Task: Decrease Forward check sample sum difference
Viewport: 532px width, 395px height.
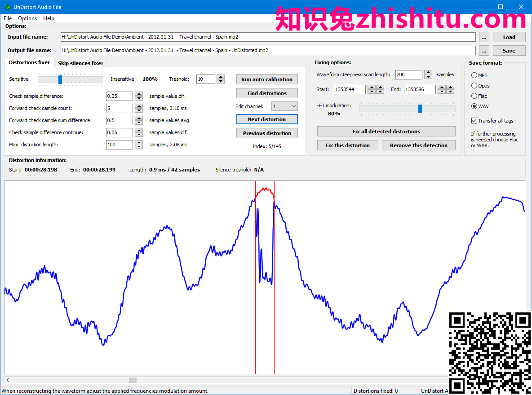Action: click(139, 123)
